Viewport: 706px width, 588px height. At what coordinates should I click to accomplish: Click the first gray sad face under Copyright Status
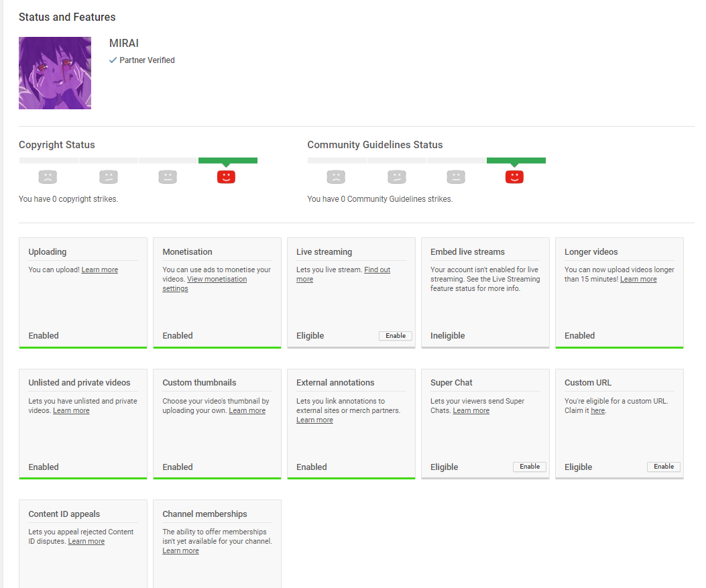coord(48,176)
